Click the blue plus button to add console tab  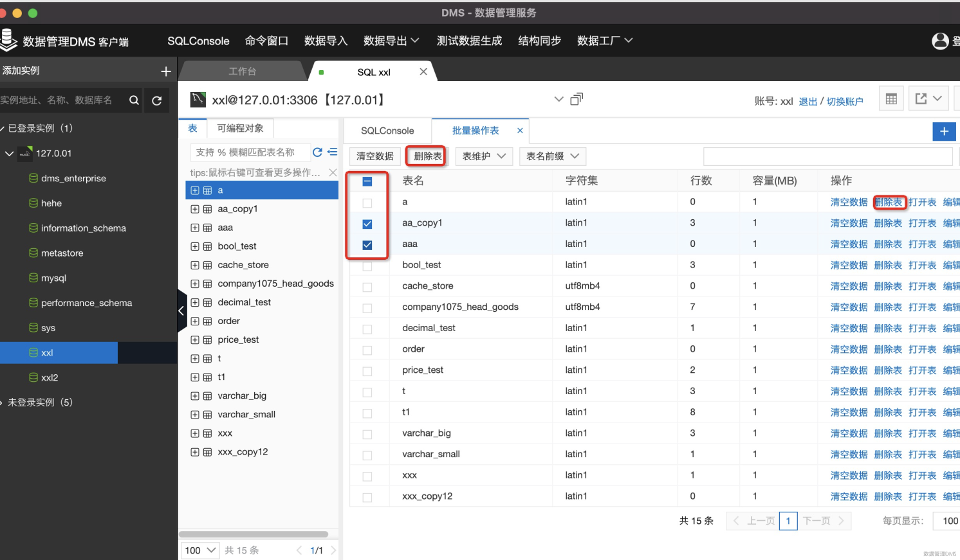point(944,131)
